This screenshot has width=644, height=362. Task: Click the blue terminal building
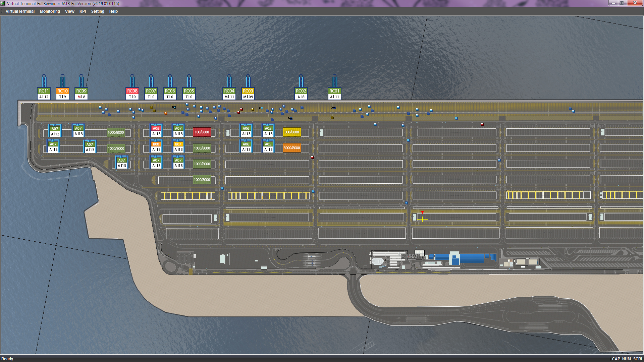click(470, 258)
